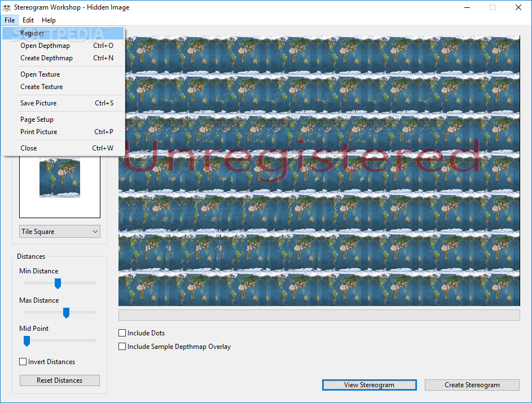The width and height of the screenshot is (532, 403).
Task: Open Page Setup from File menu
Action: [x=63, y=119]
